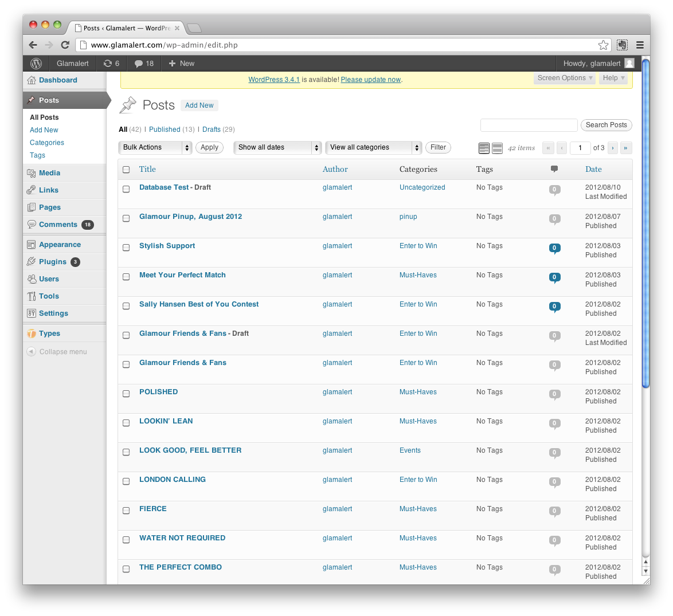Click the Add New button beside Posts
Image resolution: width=673 pixels, height=616 pixels.
[199, 105]
